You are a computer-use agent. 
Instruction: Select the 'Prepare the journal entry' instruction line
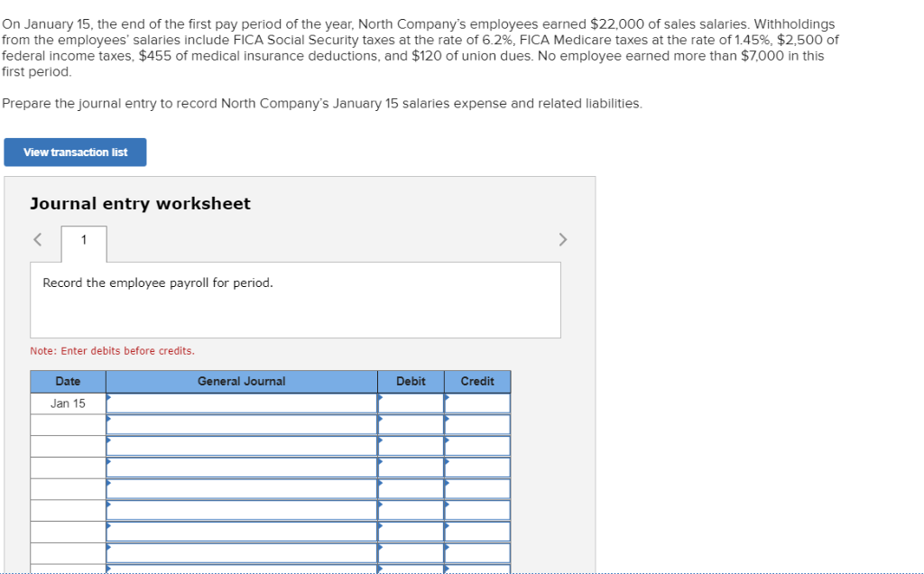322,104
